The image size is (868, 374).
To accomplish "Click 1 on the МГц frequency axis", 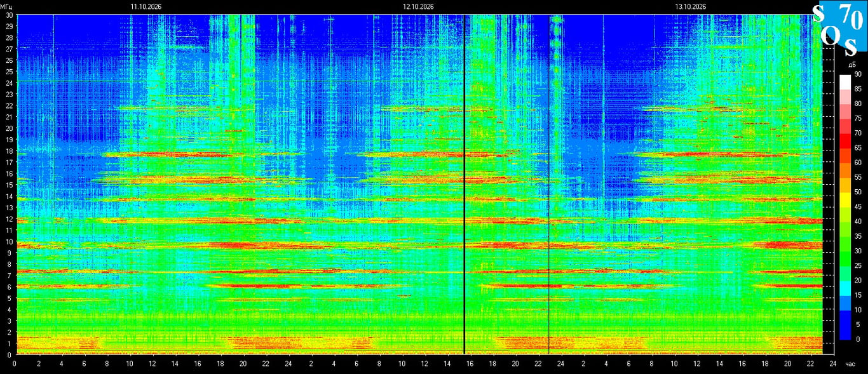I will 11,344.
